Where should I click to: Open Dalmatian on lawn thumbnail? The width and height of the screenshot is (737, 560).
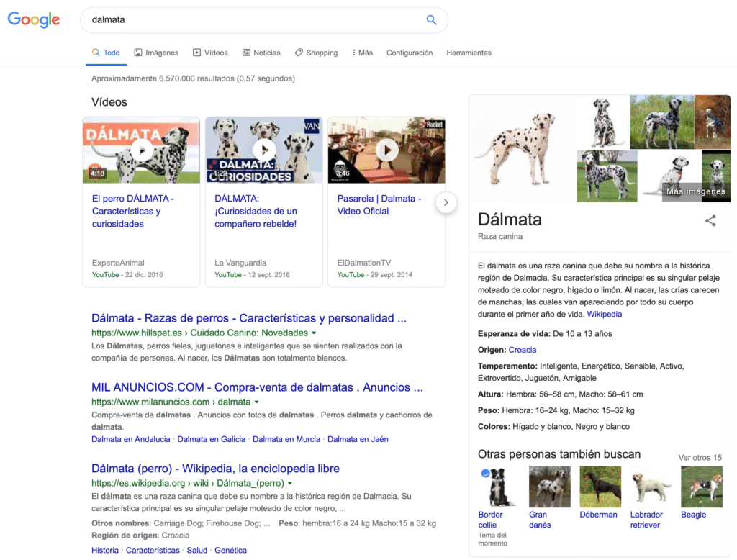click(607, 176)
